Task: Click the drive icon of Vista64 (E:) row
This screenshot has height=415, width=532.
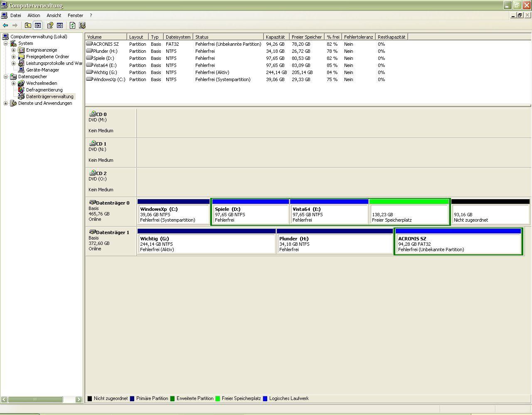Action: point(89,65)
